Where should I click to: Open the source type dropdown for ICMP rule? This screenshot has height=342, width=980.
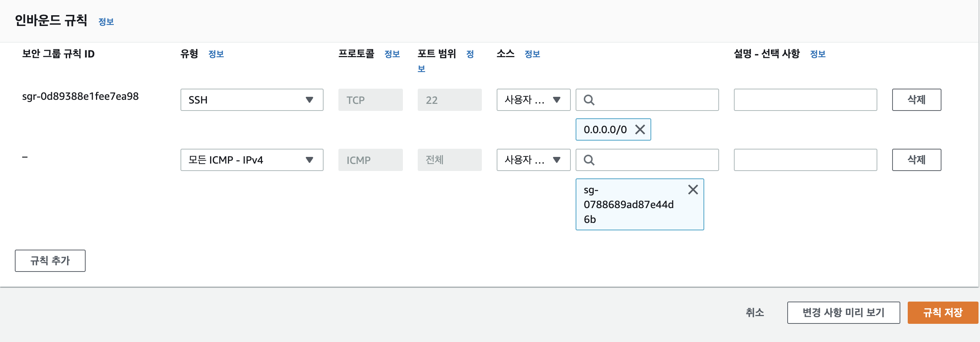pos(533,160)
